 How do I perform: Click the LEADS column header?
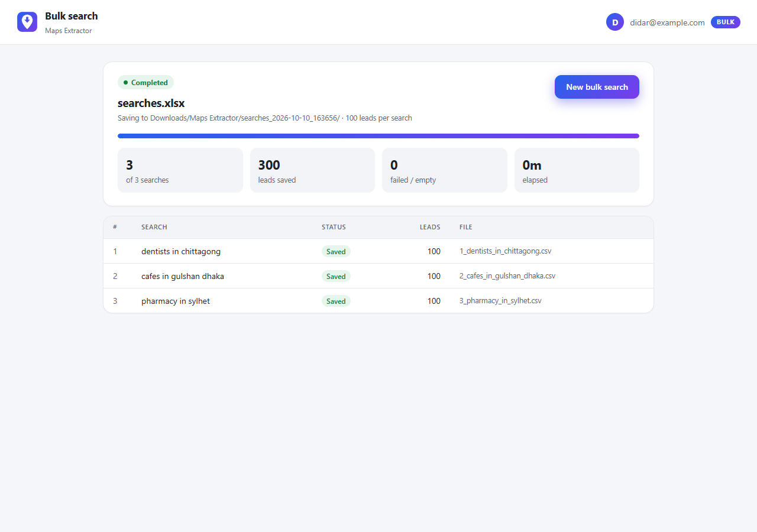(x=430, y=227)
